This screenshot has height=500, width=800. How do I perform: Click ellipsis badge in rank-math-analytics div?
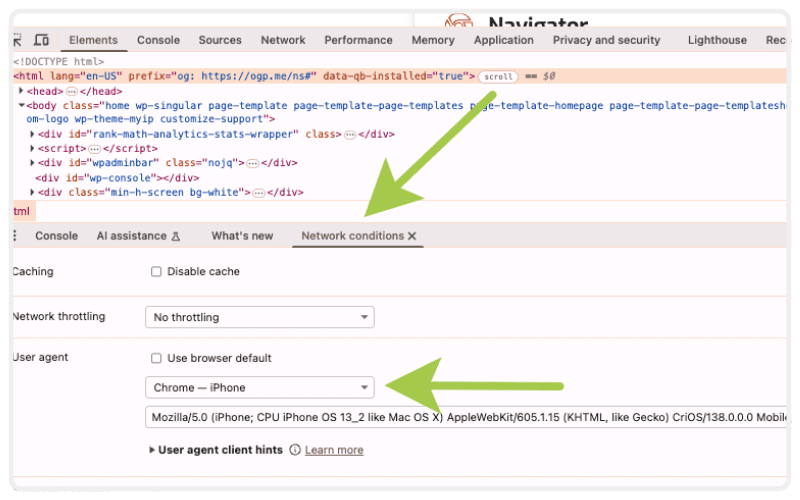tap(350, 135)
